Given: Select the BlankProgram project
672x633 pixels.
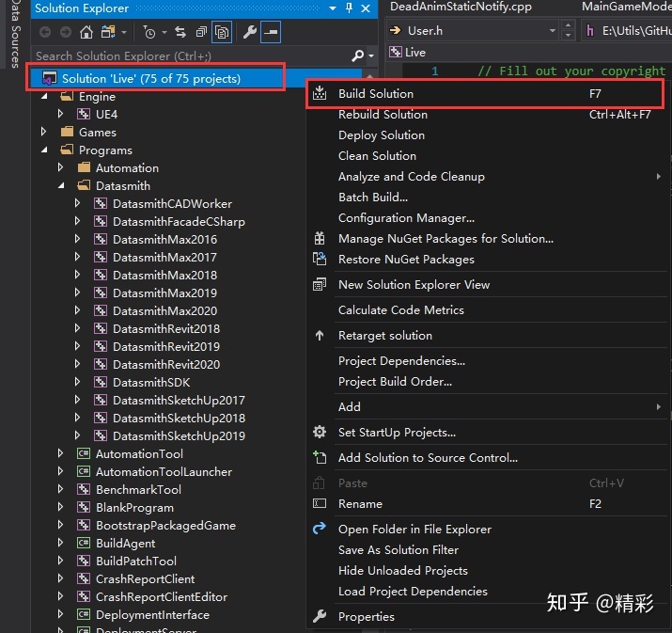Looking at the screenshot, I should [134, 507].
